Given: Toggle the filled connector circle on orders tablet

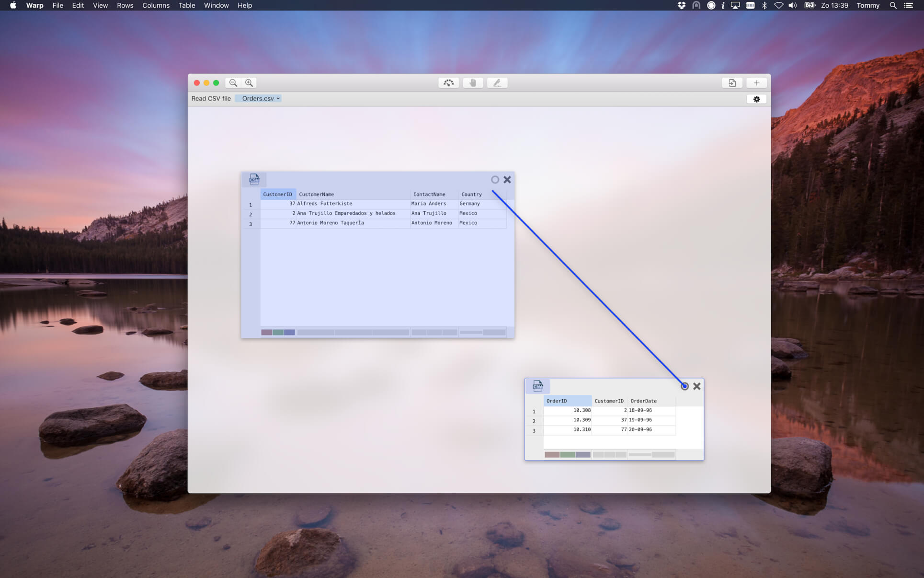Looking at the screenshot, I should (684, 386).
